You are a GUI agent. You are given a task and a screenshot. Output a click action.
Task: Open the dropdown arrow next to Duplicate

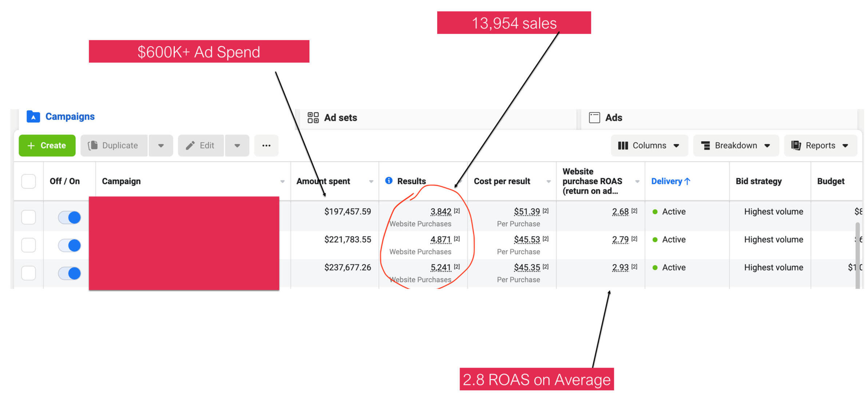coord(160,145)
